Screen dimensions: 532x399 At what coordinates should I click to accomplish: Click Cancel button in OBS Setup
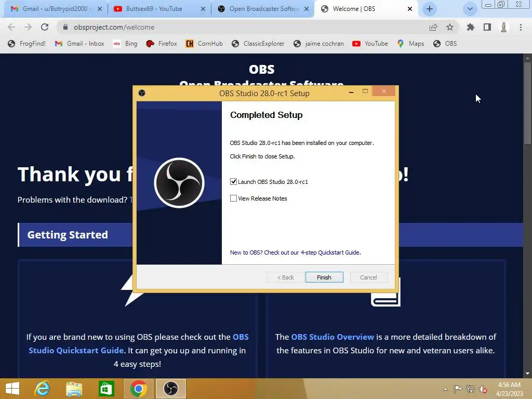pos(368,277)
